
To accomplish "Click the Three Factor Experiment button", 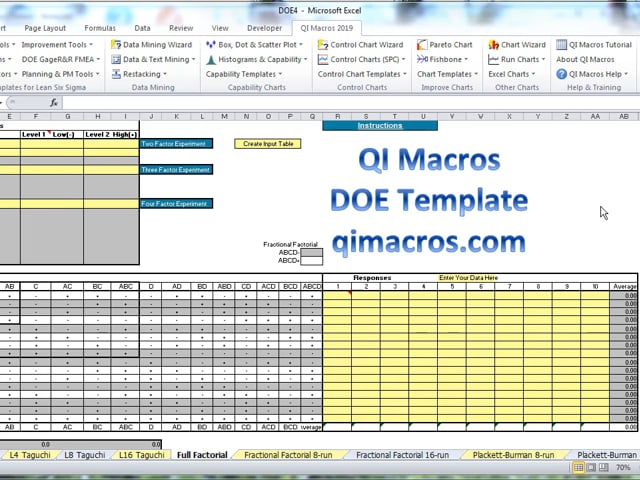I will click(x=176, y=170).
